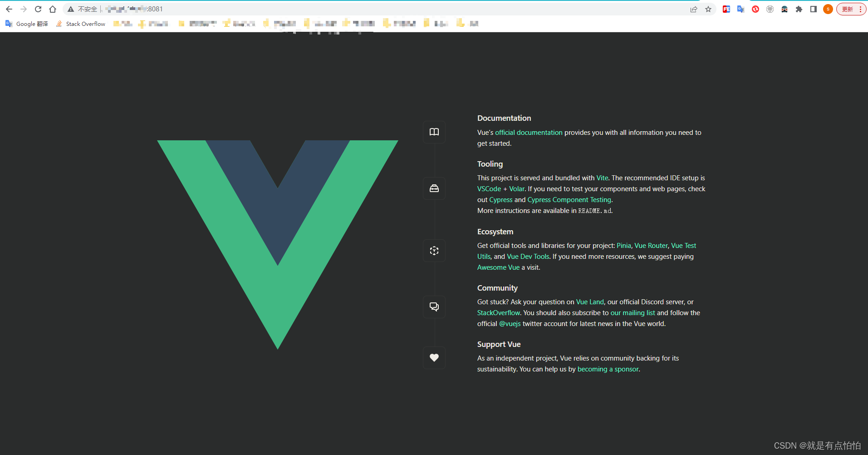This screenshot has height=455, width=868.
Task: Click the Support Vue heart icon
Action: [x=434, y=358]
